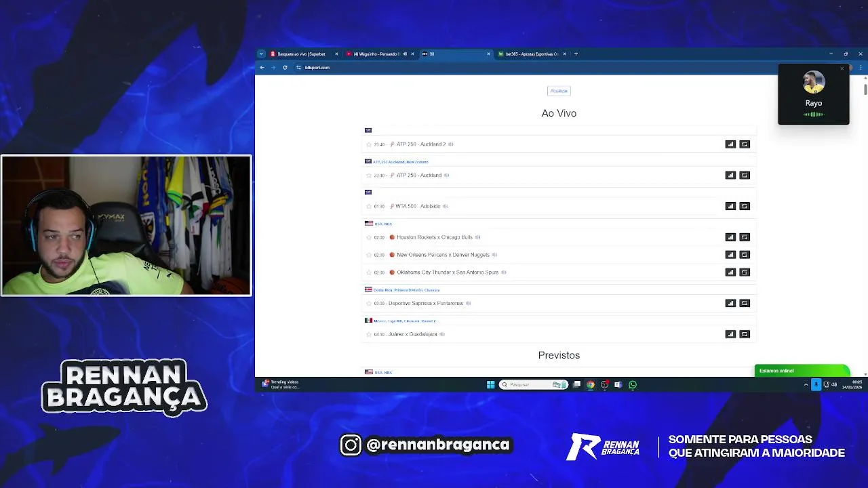Show hidden system tray icons chevron
Image resolution: width=868 pixels, height=488 pixels.
point(806,384)
